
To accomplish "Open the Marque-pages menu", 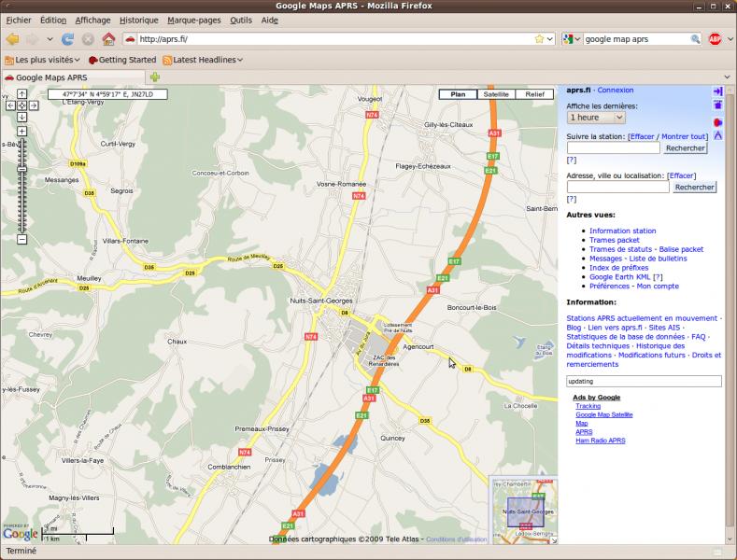I will [194, 21].
